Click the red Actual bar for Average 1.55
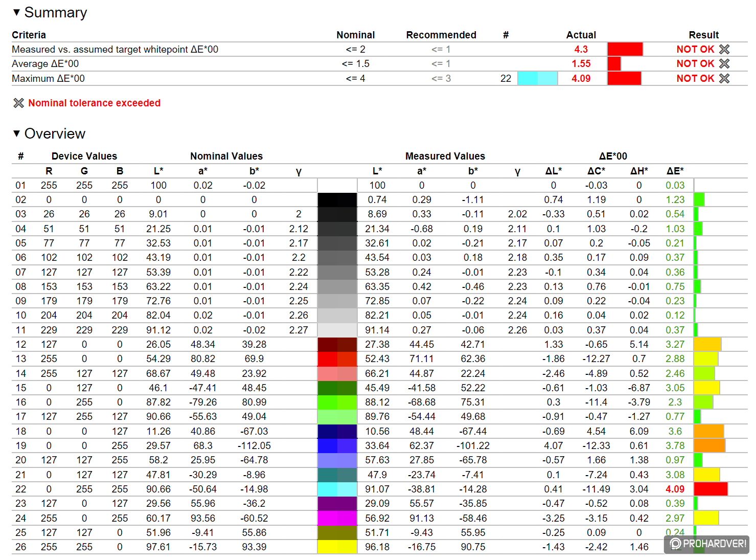This screenshot has width=756, height=560. pyautogui.click(x=614, y=63)
